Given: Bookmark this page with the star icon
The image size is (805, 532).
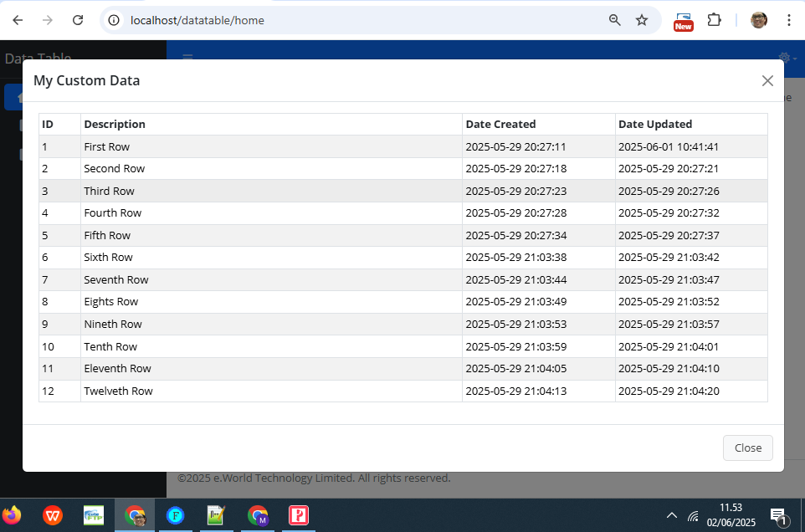Looking at the screenshot, I should (642, 20).
